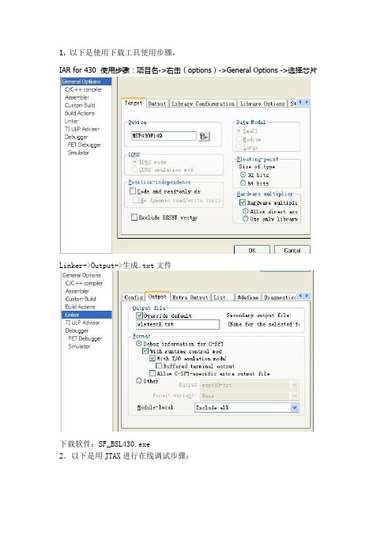Select FET Debugger in General Options dialog list
This screenshot has width=392, height=555.
[x=85, y=145]
